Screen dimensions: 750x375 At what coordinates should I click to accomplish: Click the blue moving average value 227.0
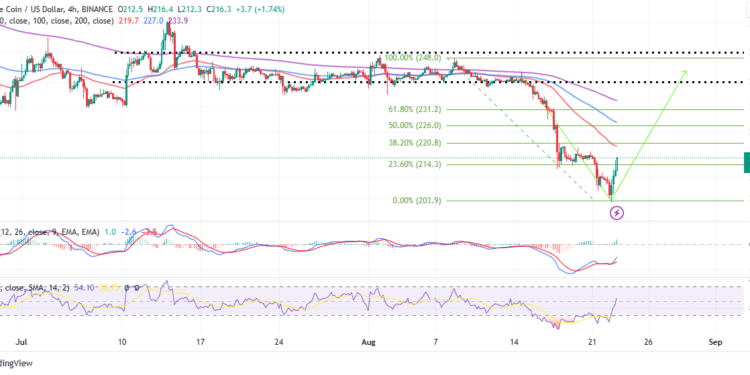pos(153,21)
